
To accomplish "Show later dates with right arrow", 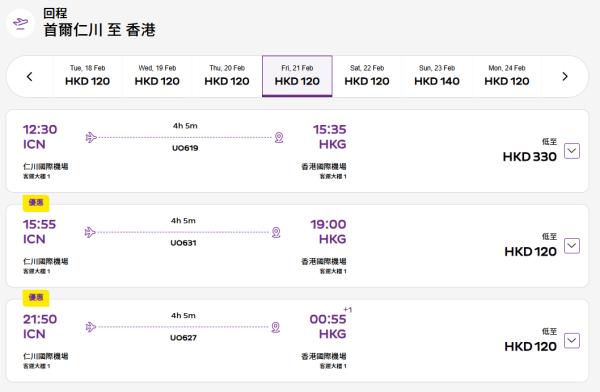I will 565,77.
